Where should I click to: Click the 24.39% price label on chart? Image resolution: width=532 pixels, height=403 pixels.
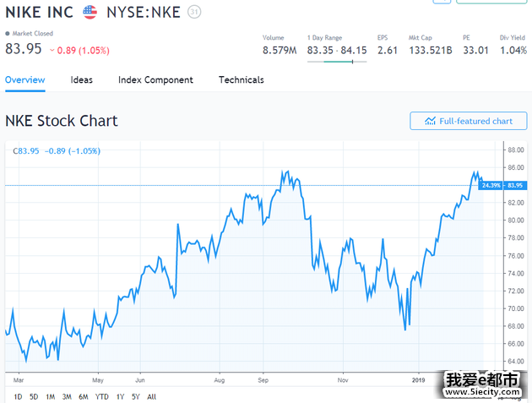pos(491,185)
